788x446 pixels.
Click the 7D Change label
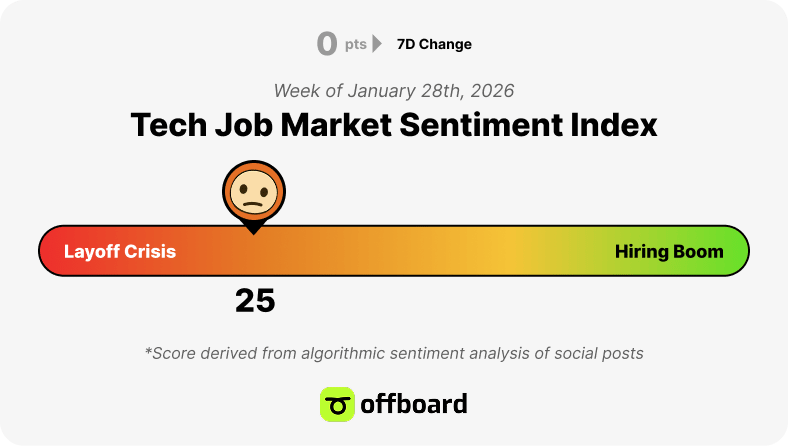pos(434,44)
